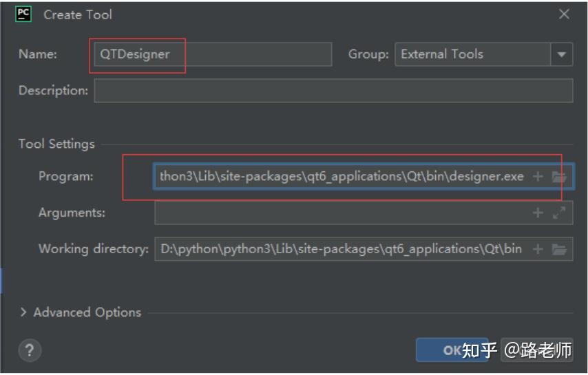The height and width of the screenshot is (375, 588).
Task: Click the Advanced Options label
Action: click(x=87, y=312)
